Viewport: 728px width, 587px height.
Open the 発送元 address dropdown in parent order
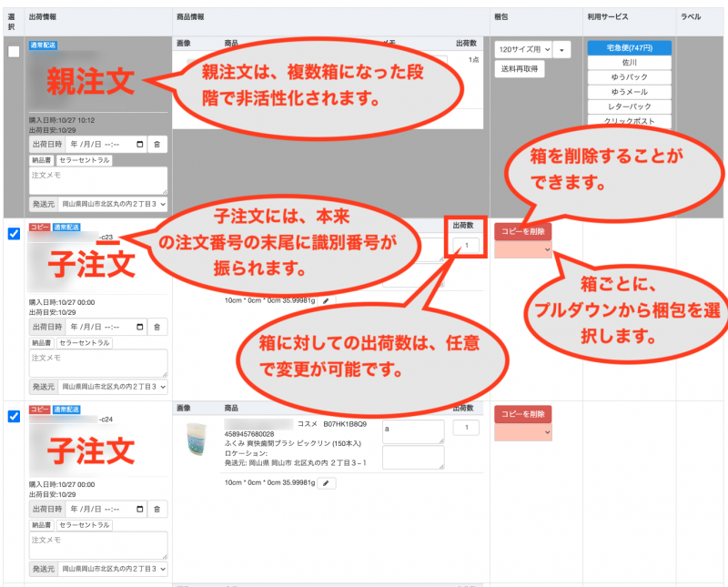click(x=112, y=204)
